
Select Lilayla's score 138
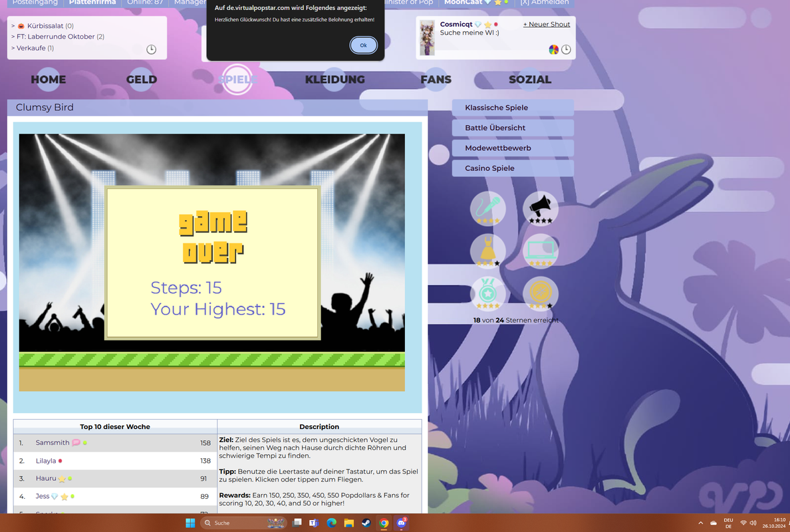point(205,460)
